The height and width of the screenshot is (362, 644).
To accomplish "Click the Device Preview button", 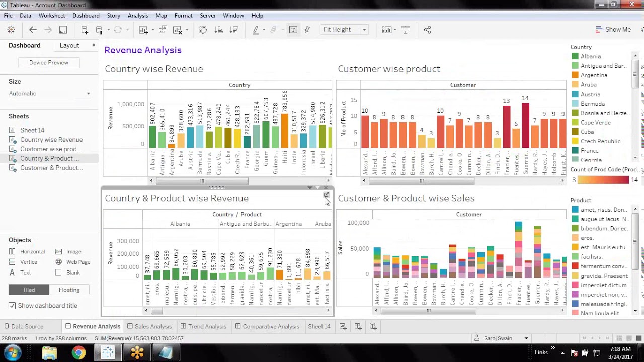I will (49, 63).
